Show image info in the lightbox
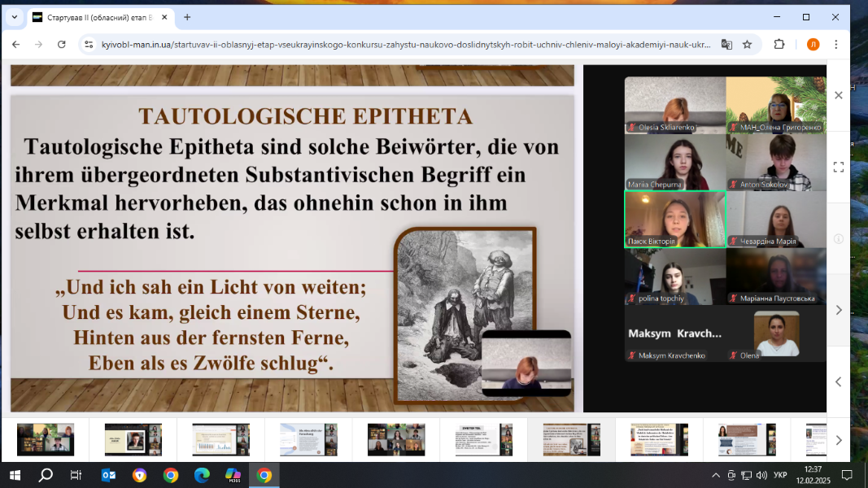This screenshot has width=868, height=488. tap(838, 239)
